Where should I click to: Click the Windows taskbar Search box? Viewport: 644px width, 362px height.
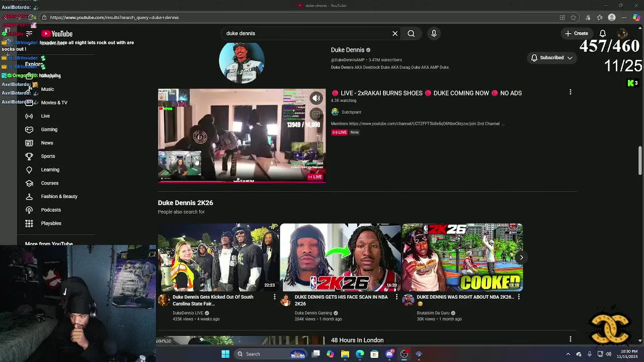pos(271,354)
